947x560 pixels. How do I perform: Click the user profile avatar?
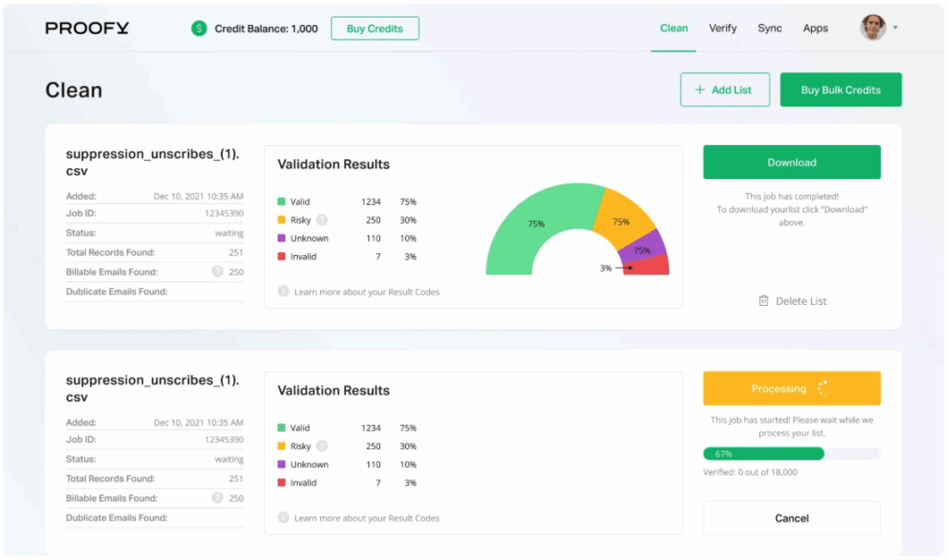pos(872,28)
